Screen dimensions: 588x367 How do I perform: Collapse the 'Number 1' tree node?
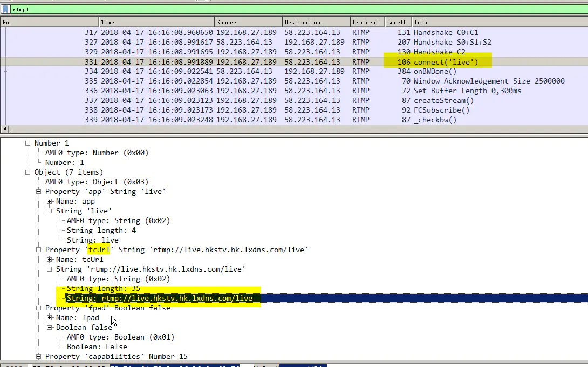point(28,143)
